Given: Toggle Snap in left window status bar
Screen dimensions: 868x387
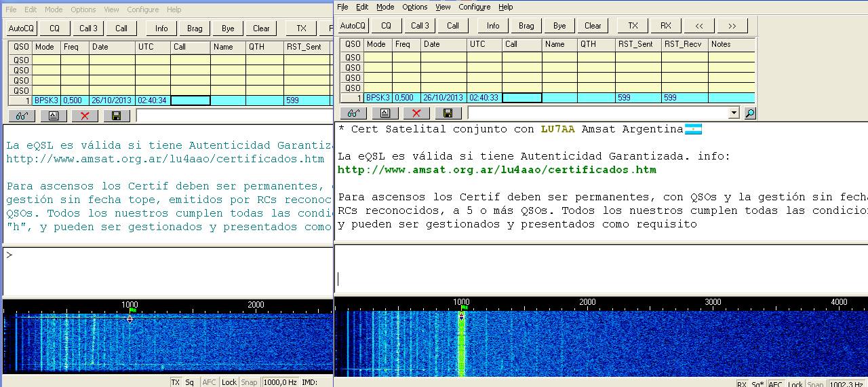Looking at the screenshot, I should (249, 382).
